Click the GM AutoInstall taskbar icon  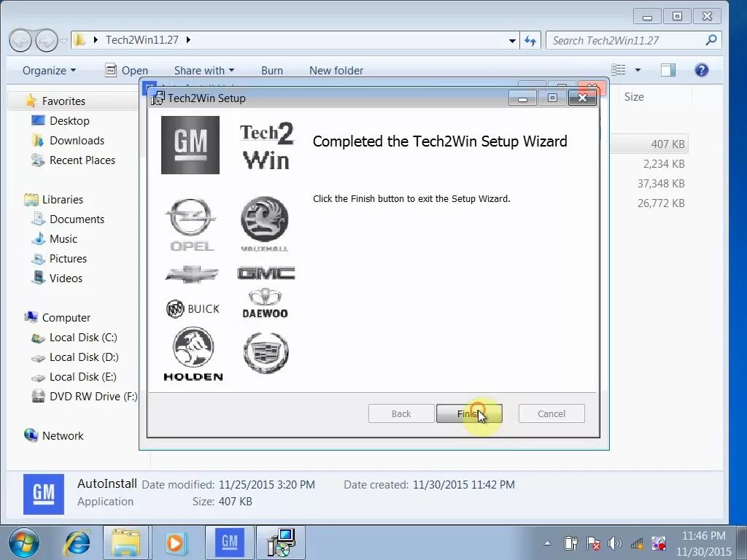point(230,542)
